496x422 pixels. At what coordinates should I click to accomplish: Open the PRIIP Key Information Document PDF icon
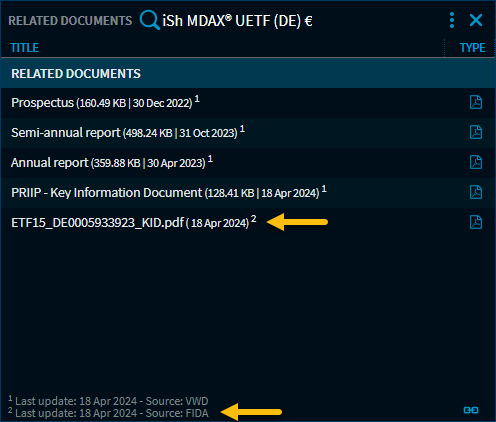(x=476, y=192)
